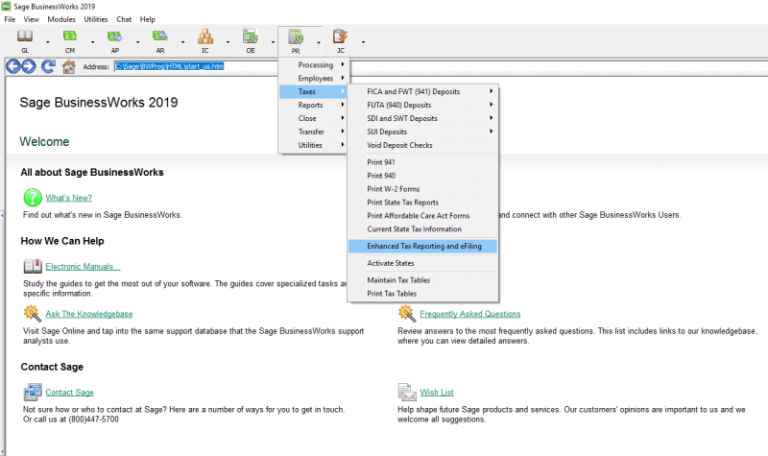Open the Electronic Manuals link
Viewport: 768px width, 456px height.
(82, 266)
